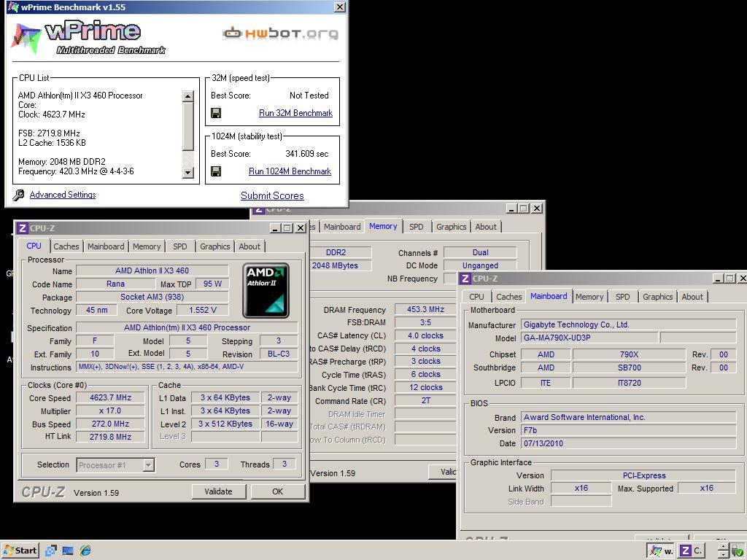Switch to Caches tab in front CPU-Z window

[66, 246]
